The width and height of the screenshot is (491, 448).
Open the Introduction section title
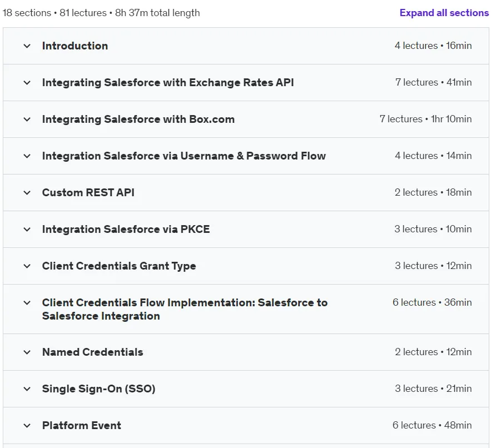click(x=75, y=46)
